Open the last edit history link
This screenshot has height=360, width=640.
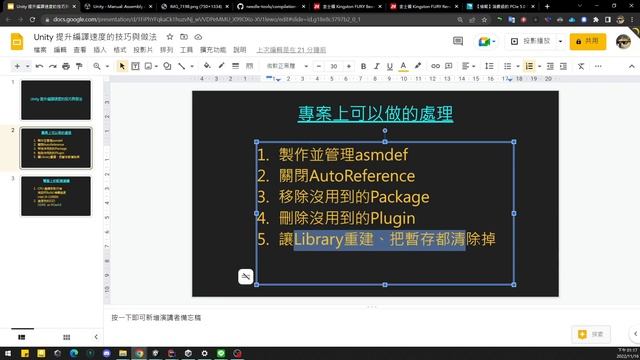click(x=291, y=50)
